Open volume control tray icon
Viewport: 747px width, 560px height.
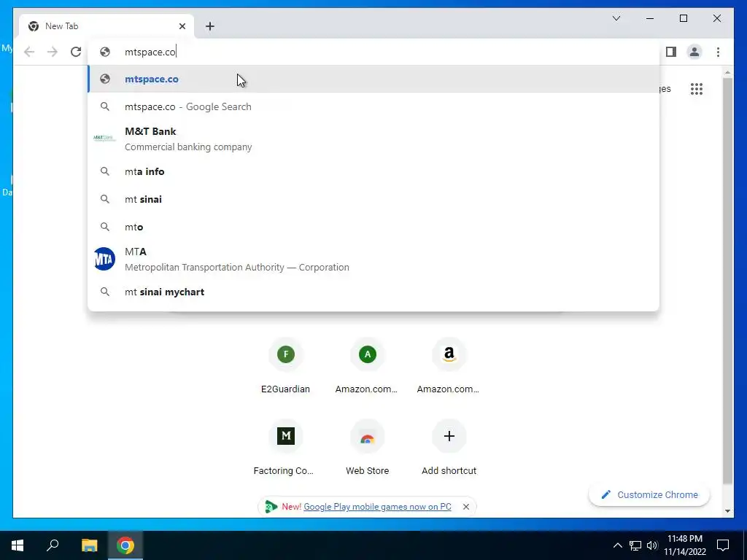pyautogui.click(x=652, y=545)
